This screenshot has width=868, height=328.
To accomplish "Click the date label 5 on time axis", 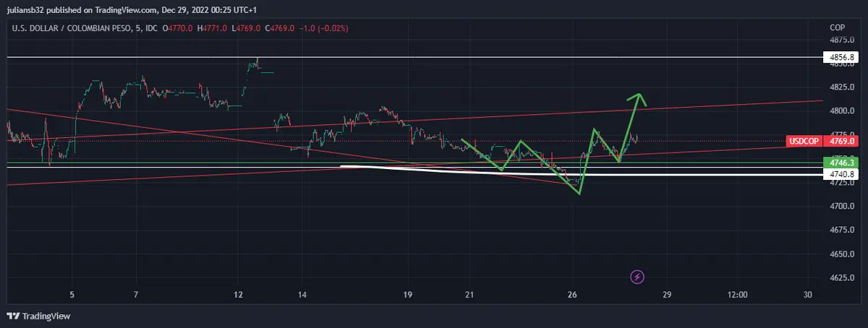I will click(x=72, y=295).
